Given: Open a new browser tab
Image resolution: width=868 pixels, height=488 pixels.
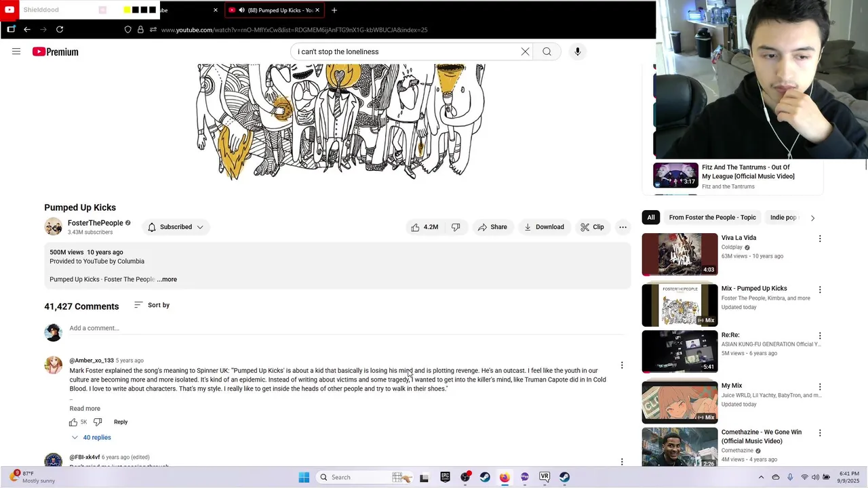Looking at the screenshot, I should (x=334, y=10).
